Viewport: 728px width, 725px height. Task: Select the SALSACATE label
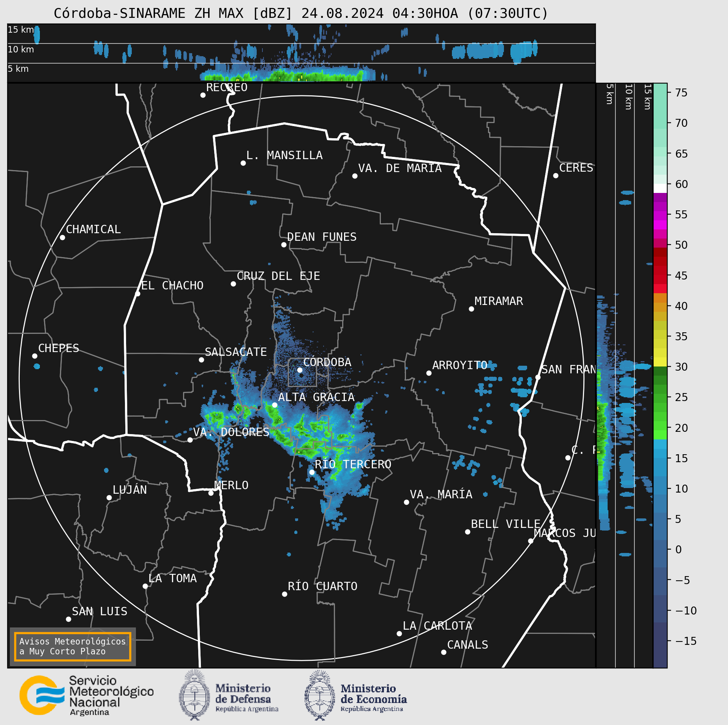point(236,352)
